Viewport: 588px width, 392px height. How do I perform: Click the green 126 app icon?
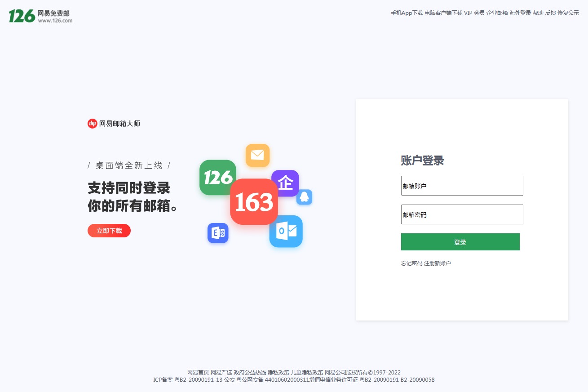click(x=218, y=178)
